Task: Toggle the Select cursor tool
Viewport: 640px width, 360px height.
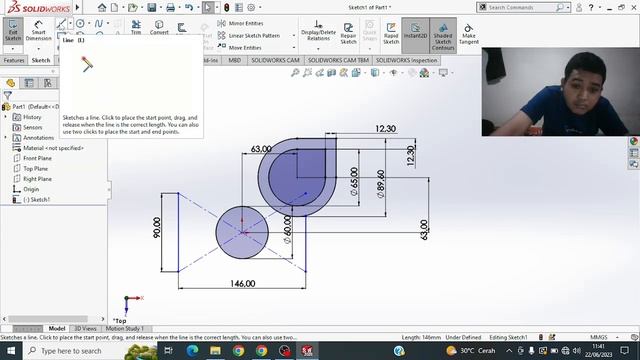Action: pyautogui.click(x=208, y=7)
